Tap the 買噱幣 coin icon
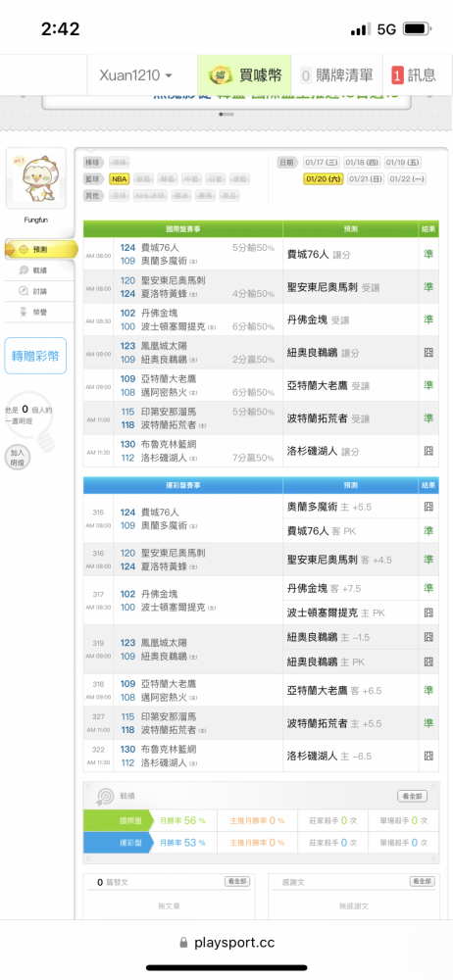453x980 pixels. [221, 75]
